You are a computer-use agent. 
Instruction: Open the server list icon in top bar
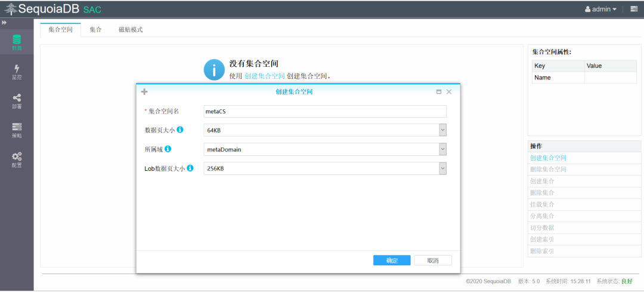coord(634,9)
